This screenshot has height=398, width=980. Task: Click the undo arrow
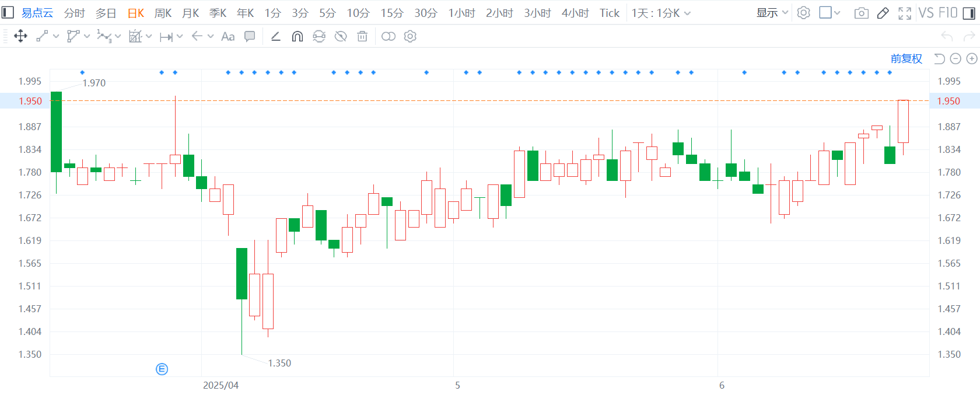pyautogui.click(x=947, y=37)
